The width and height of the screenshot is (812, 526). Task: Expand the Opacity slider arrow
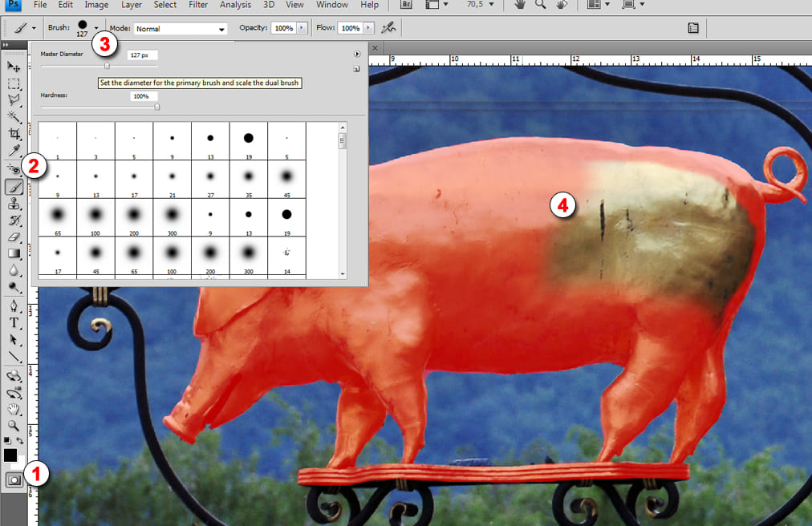(302, 28)
